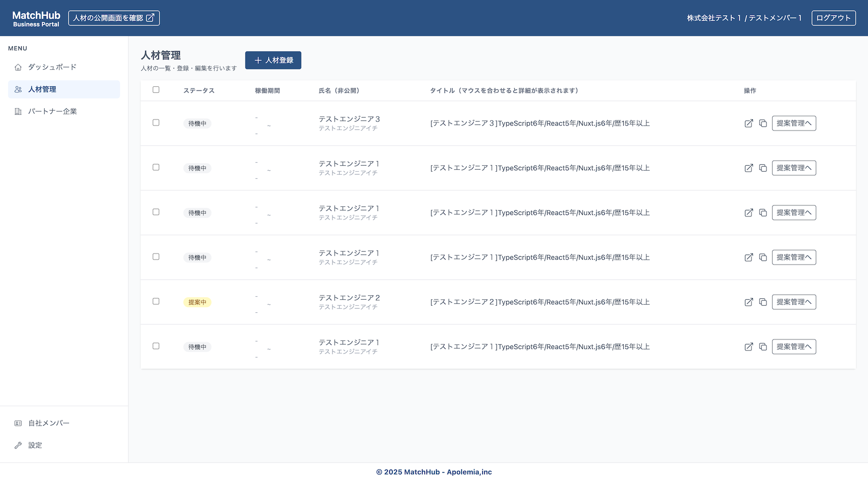The width and height of the screenshot is (868, 481).
Task: Check the checkbox for テストエンジニア３ row
Action: [156, 123]
